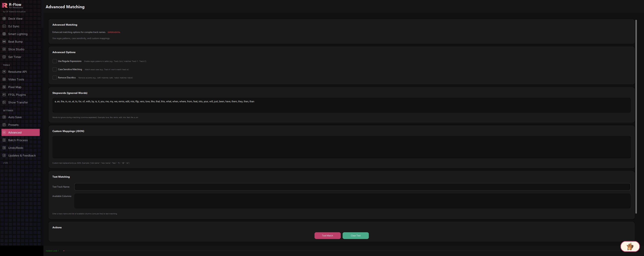
Task: Click the Auto Save icon
Action: click(x=4, y=117)
